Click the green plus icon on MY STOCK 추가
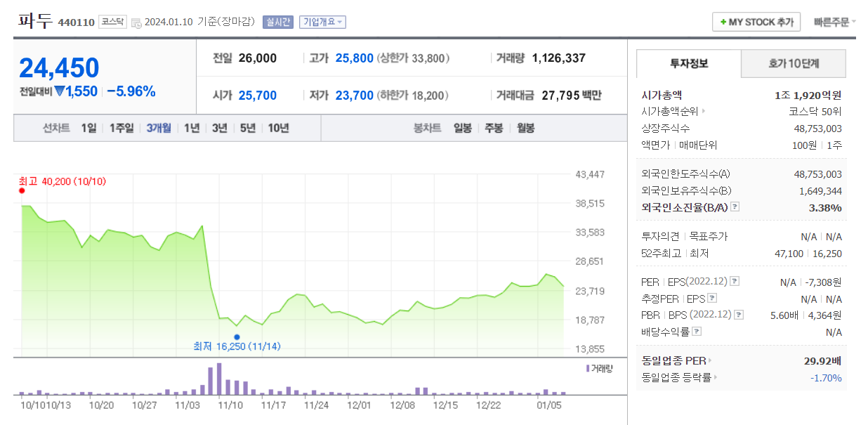 [x=723, y=22]
